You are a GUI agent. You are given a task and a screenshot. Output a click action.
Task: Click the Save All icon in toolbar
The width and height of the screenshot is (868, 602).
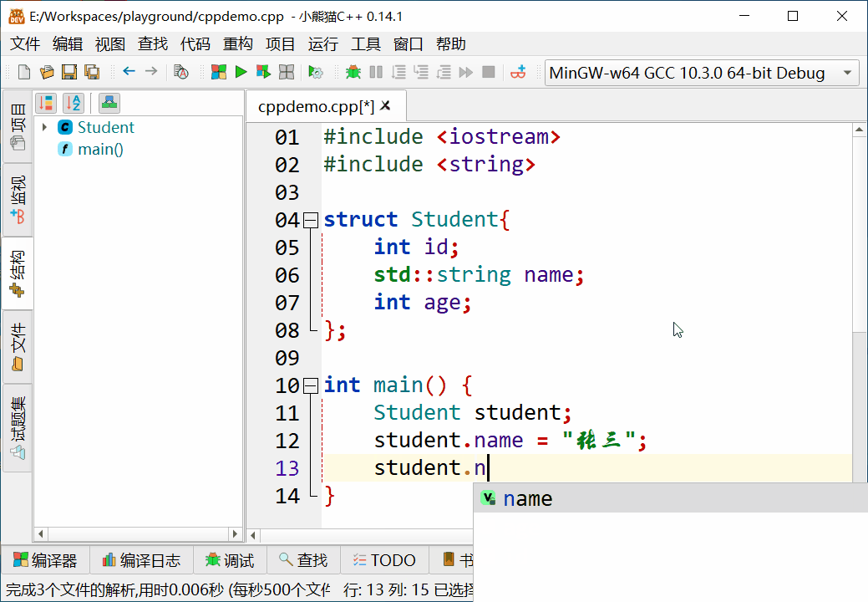92,73
